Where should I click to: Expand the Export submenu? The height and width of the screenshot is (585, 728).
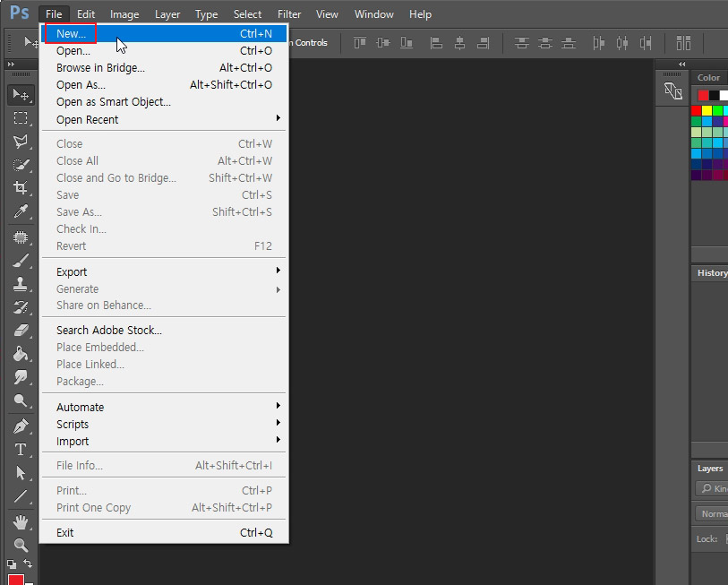tap(164, 271)
